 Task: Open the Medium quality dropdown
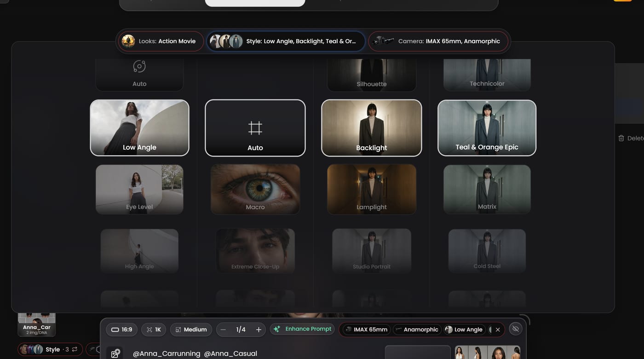click(x=191, y=330)
